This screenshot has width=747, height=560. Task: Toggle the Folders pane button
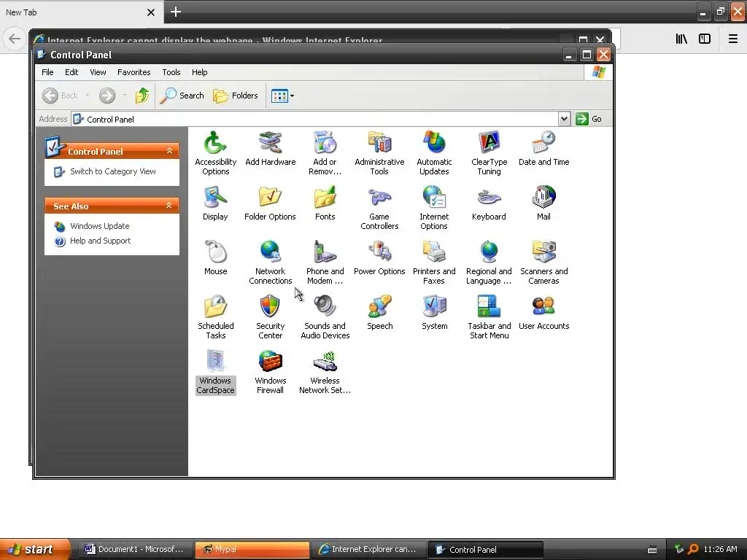click(236, 96)
